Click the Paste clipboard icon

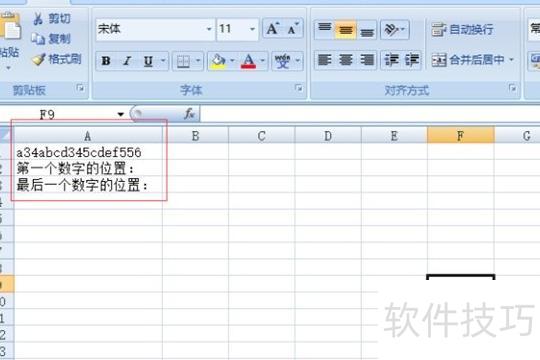(x=10, y=26)
